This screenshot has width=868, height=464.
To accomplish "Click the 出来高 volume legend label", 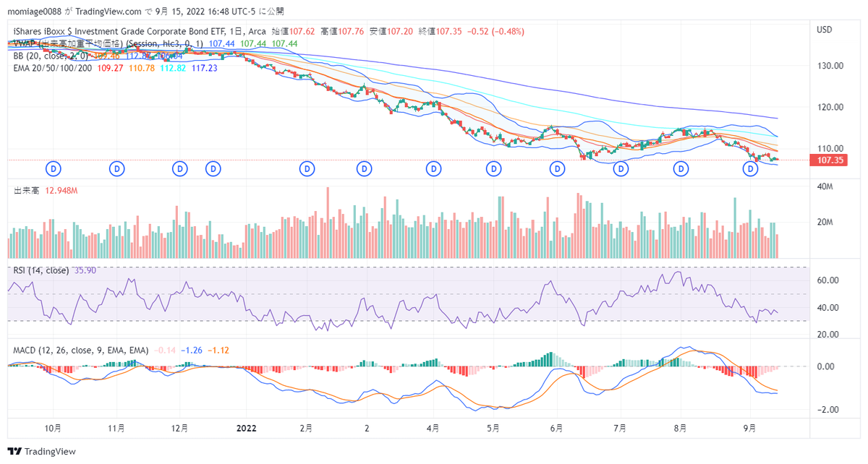I will 27,190.
